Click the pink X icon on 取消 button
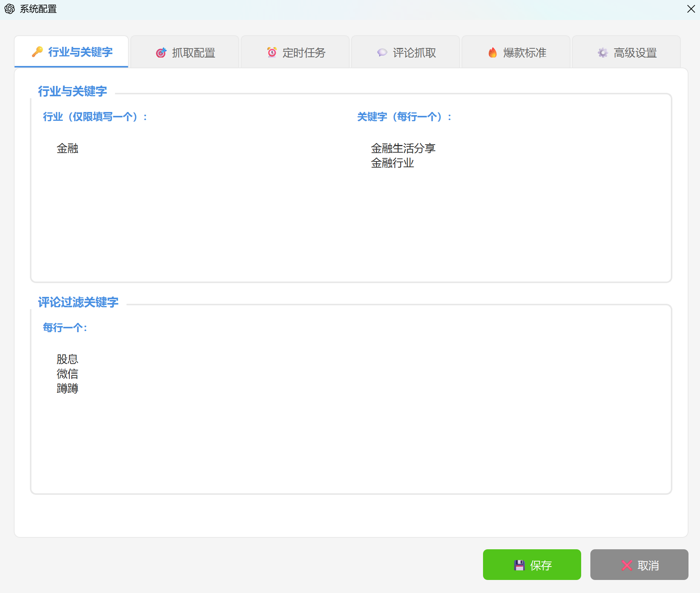This screenshot has height=593, width=700. pos(626,565)
